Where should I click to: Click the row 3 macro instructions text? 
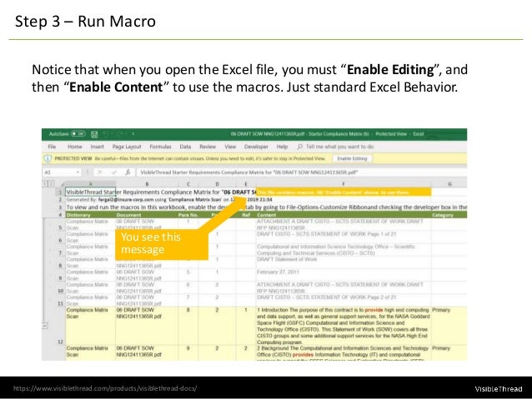pos(266,207)
